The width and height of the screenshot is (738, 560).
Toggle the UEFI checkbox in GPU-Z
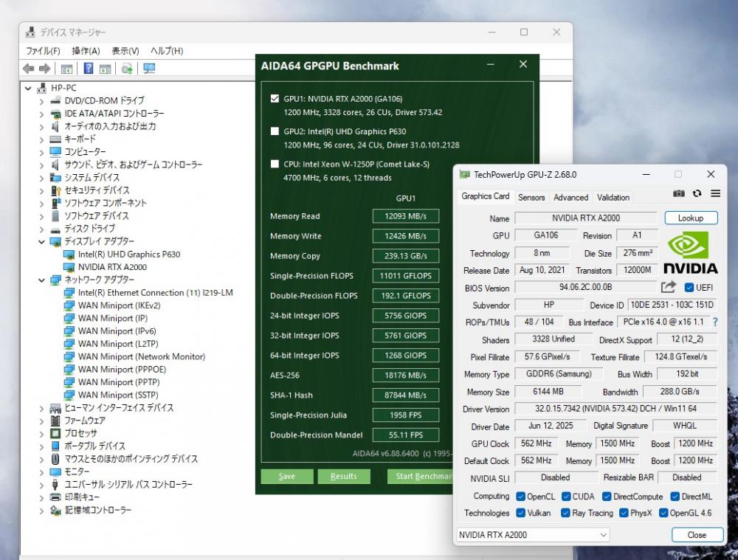[689, 288]
